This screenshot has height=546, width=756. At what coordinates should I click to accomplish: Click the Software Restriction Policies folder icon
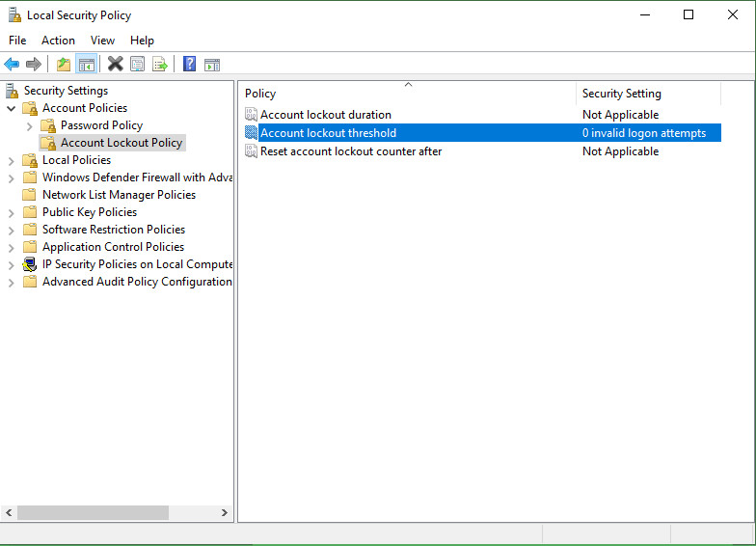click(30, 230)
